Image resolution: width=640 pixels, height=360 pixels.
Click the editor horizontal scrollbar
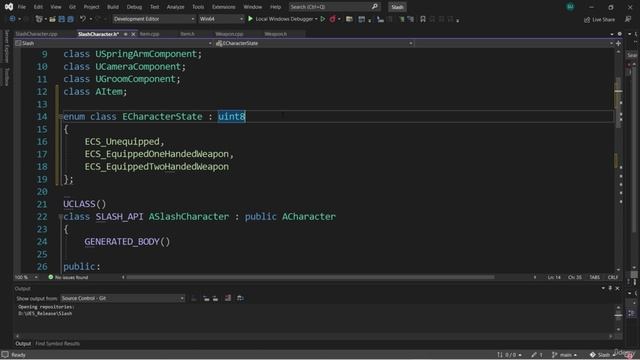(x=310, y=278)
